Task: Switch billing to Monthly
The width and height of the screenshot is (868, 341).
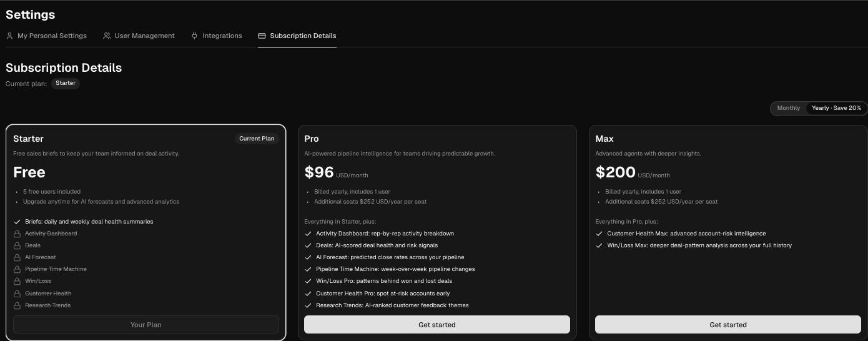Action: (788, 108)
